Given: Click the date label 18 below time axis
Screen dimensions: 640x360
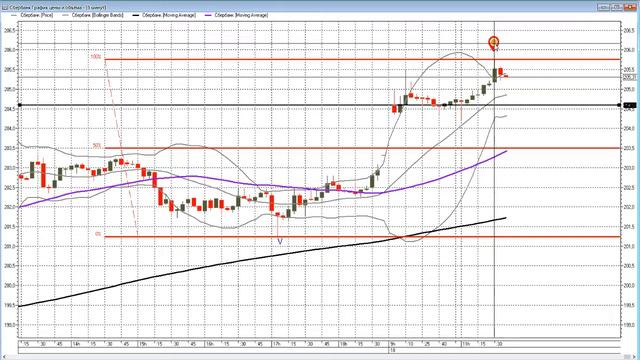Looking at the screenshot, I should [x=392, y=350].
